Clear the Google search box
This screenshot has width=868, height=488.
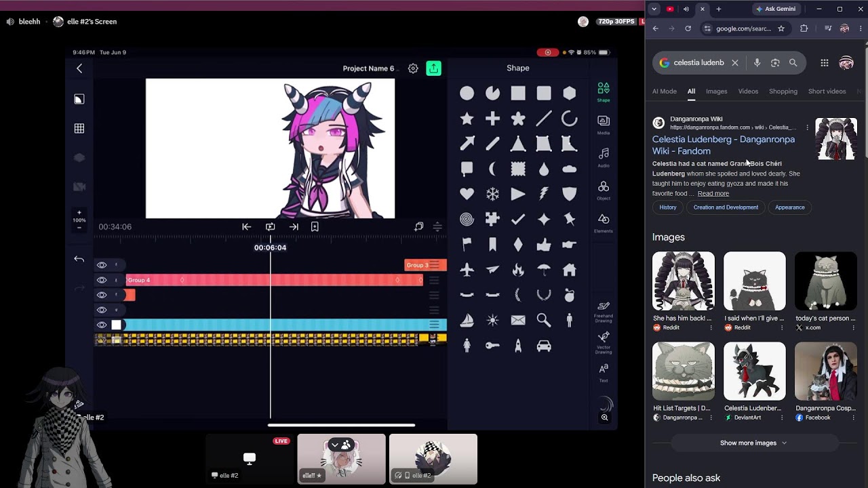(734, 63)
